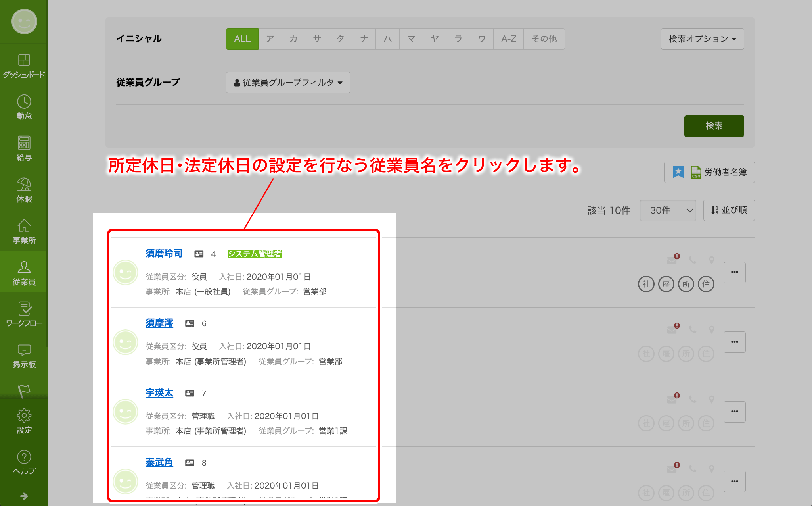Click the 社 badge for 須磨玲司
Screen dimensions: 812x506
646,284
